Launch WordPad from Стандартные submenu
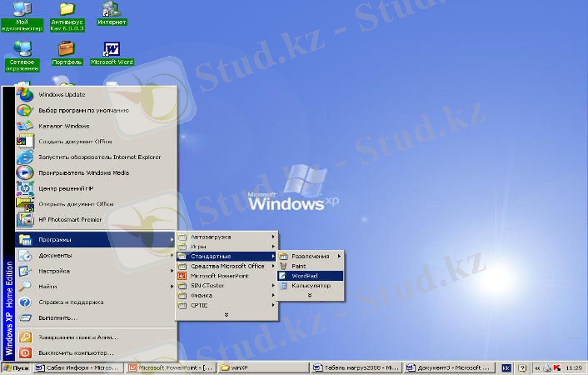 pos(305,275)
